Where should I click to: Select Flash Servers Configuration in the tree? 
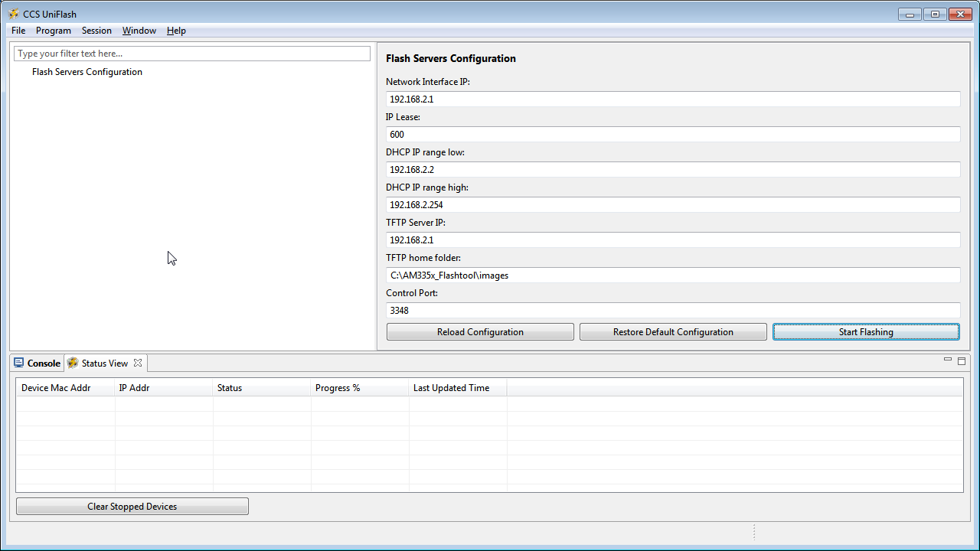tap(87, 71)
